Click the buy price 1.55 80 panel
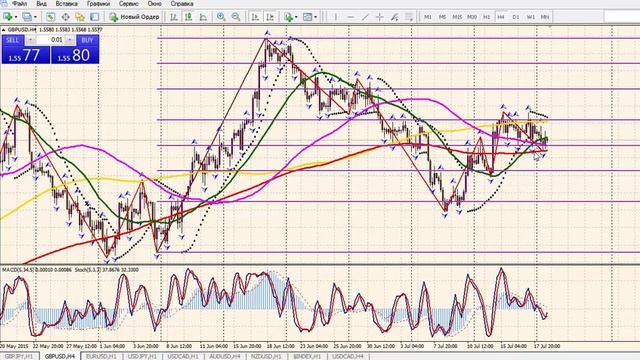Viewport: 640px width, 360px height. pos(75,55)
